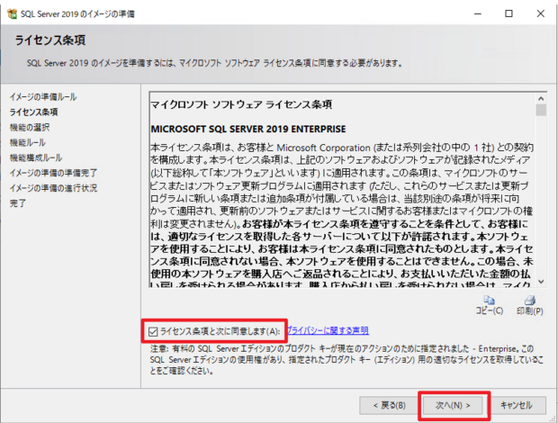Toggle the license agreement checkbox (ライセンス条項と次に同意します)
558x423 pixels.
tap(153, 332)
